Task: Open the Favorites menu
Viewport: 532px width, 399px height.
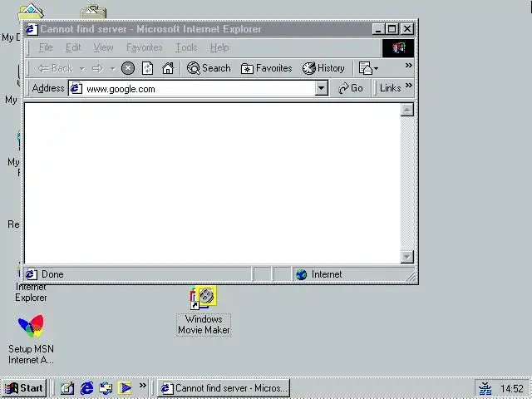Action: point(144,47)
